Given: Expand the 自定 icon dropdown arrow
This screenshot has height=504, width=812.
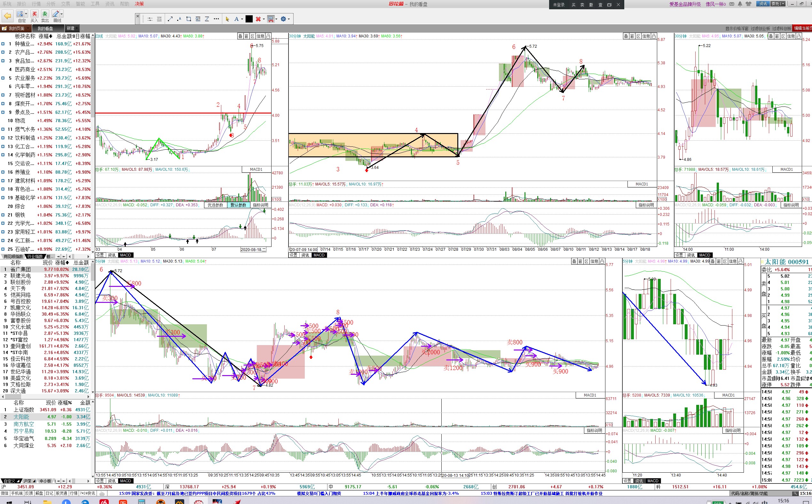Looking at the screenshot, I should [26, 14].
